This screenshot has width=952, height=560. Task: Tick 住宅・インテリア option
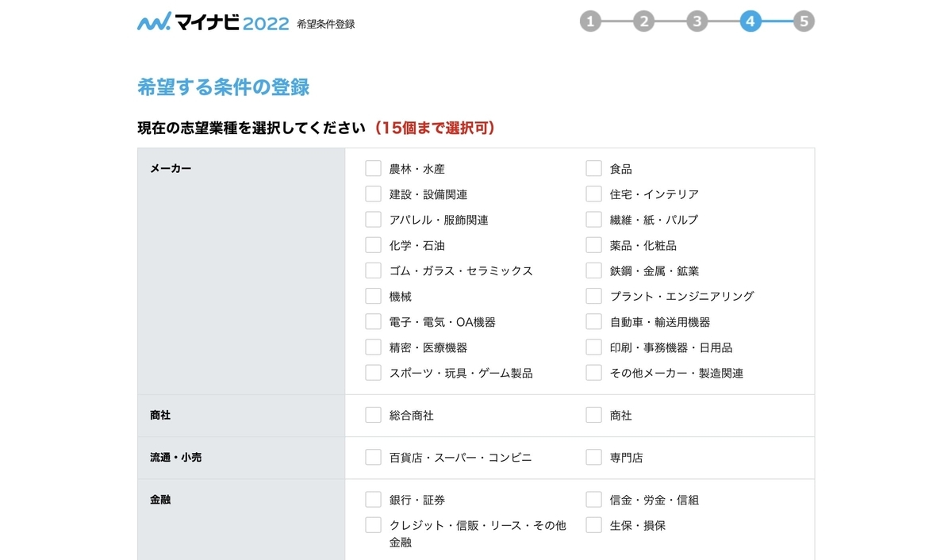593,194
